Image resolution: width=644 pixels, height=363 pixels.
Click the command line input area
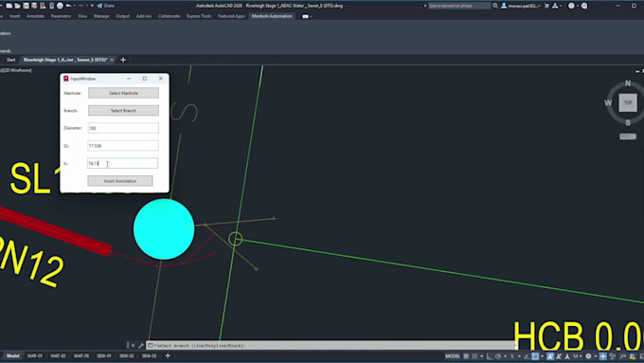pos(332,345)
